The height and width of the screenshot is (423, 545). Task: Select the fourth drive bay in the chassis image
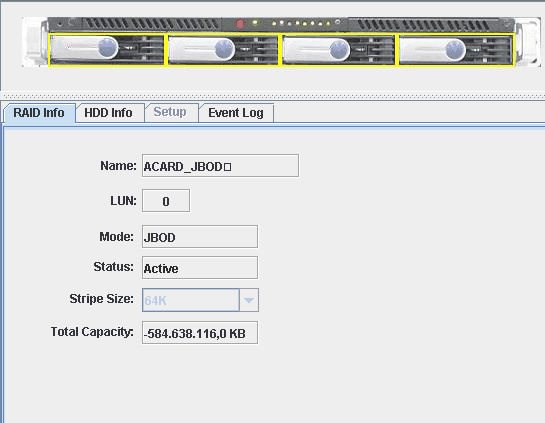click(457, 49)
